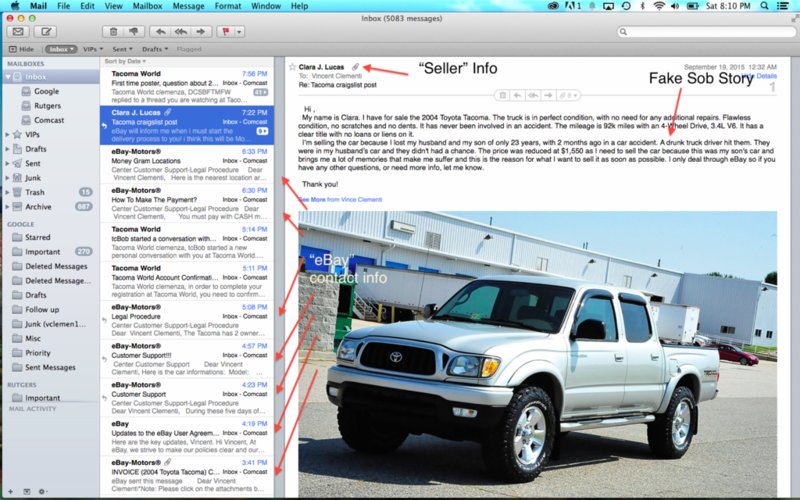
Task: Select the Rutgers inbox in sidebar
Action: click(47, 106)
